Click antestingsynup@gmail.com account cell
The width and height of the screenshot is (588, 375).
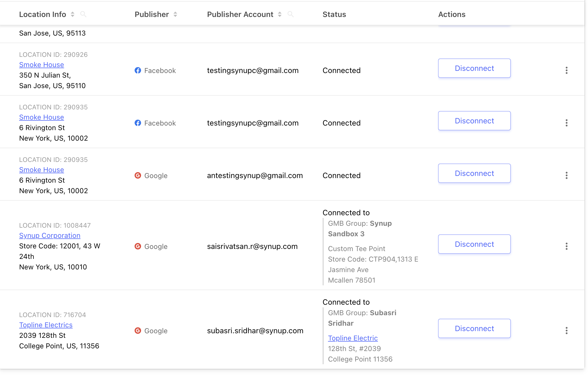click(255, 175)
